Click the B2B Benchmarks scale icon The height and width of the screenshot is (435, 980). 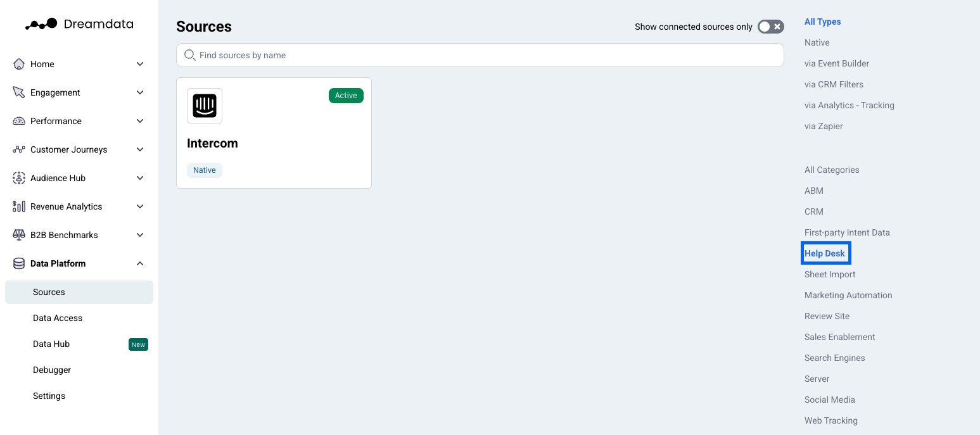pyautogui.click(x=19, y=235)
